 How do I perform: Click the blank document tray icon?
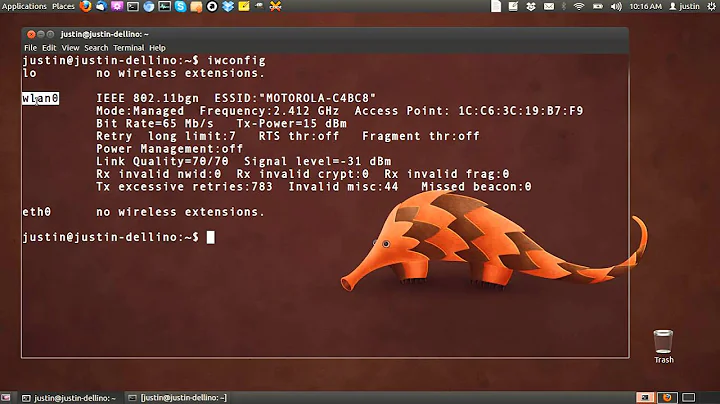click(x=496, y=6)
